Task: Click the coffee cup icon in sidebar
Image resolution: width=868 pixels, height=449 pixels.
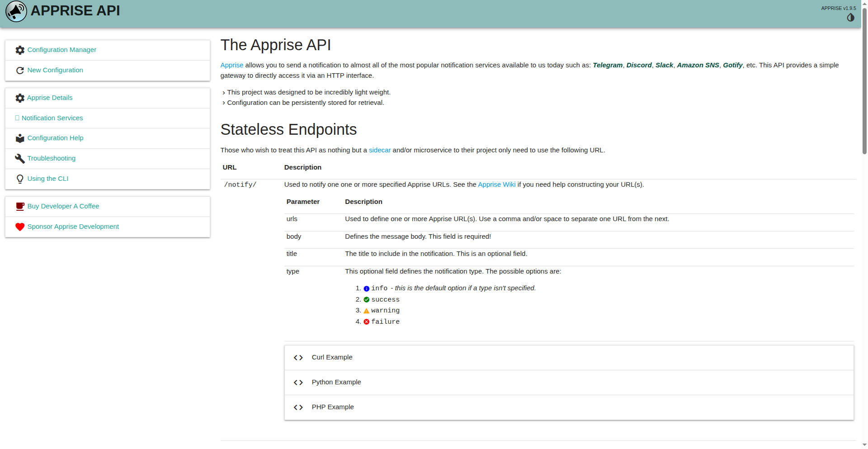Action: click(20, 207)
